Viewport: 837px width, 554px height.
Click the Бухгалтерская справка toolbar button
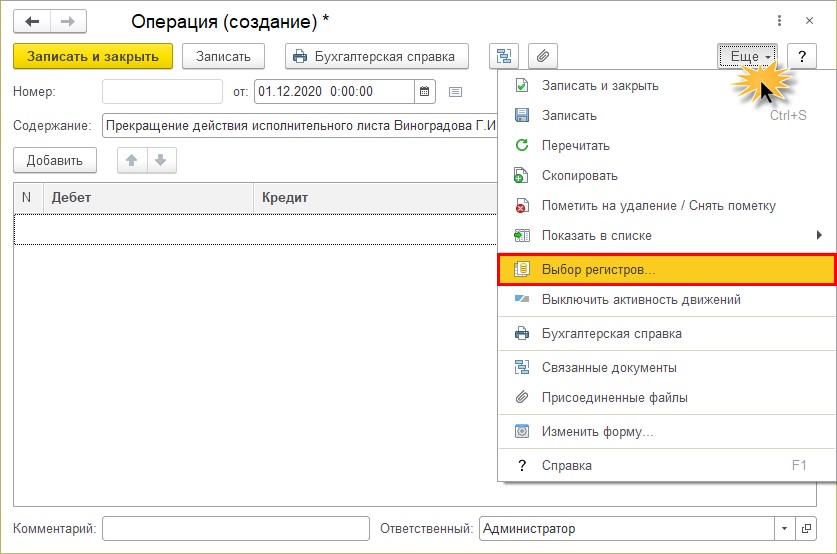pyautogui.click(x=376, y=56)
